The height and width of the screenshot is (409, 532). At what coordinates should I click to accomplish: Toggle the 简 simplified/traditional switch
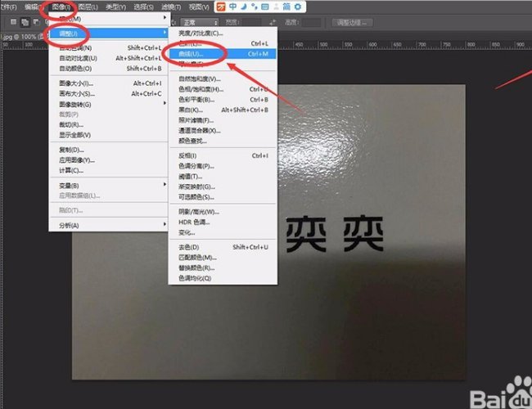pos(286,7)
